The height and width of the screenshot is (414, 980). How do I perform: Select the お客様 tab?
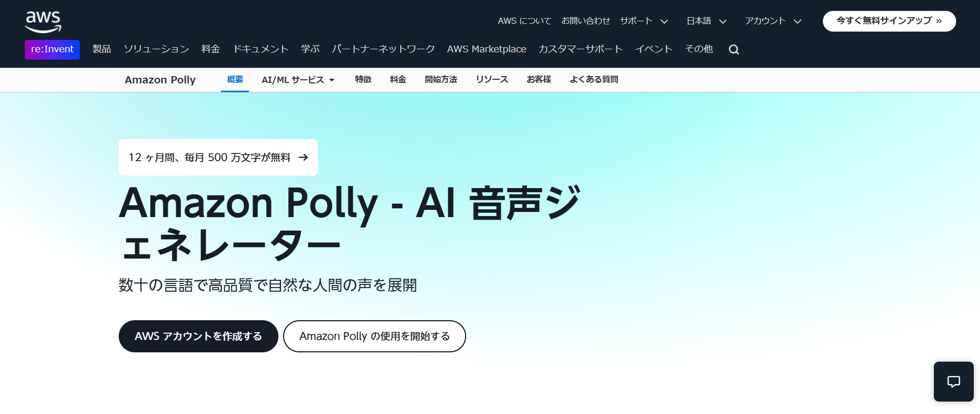(x=539, y=79)
